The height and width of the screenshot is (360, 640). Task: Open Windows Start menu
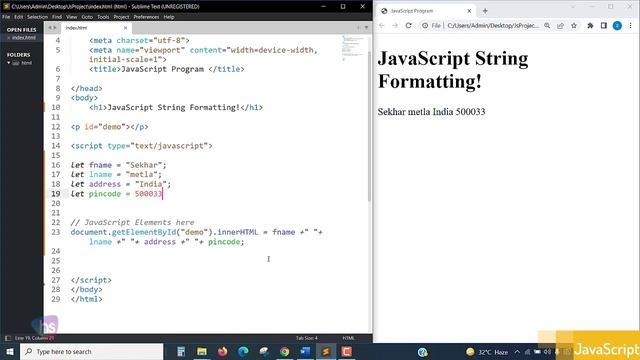pos(9,351)
